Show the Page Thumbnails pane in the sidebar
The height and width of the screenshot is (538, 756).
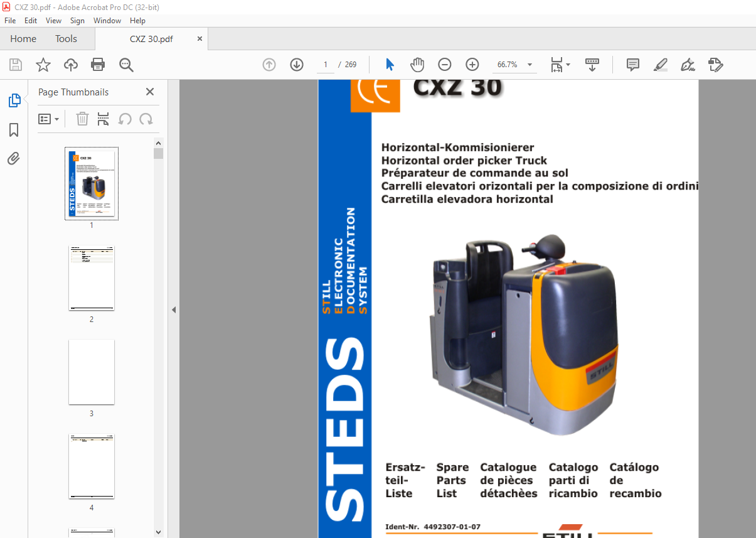point(14,100)
